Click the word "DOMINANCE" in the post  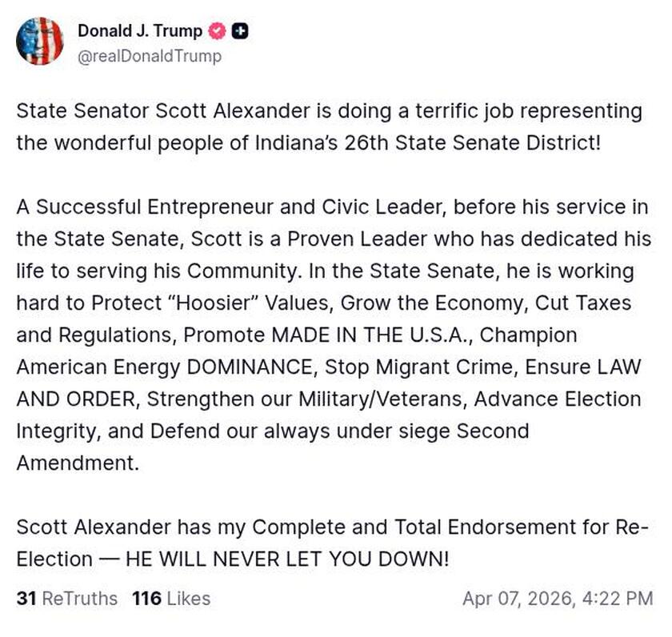pos(249,367)
